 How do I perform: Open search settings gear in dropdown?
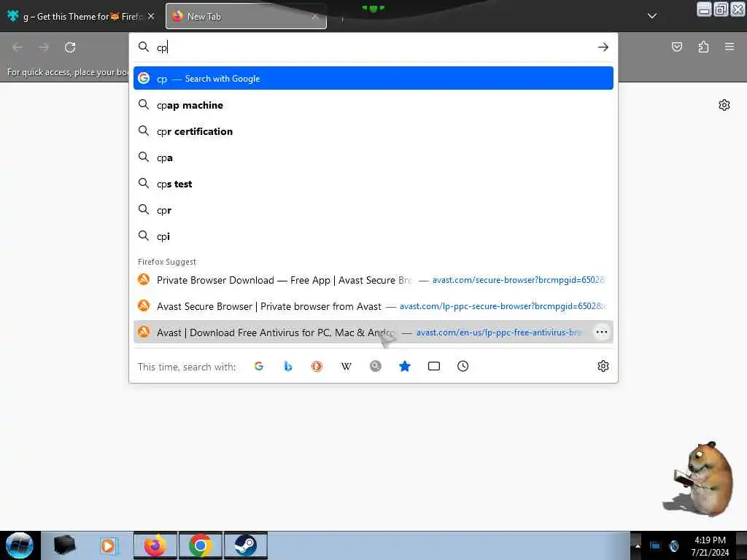(x=603, y=366)
